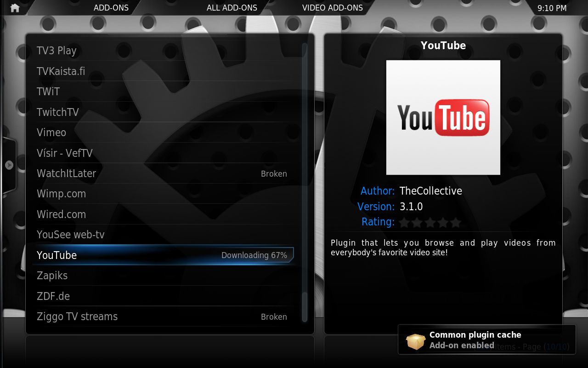Open the side panel arrow
This screenshot has height=368, width=588.
[9, 165]
